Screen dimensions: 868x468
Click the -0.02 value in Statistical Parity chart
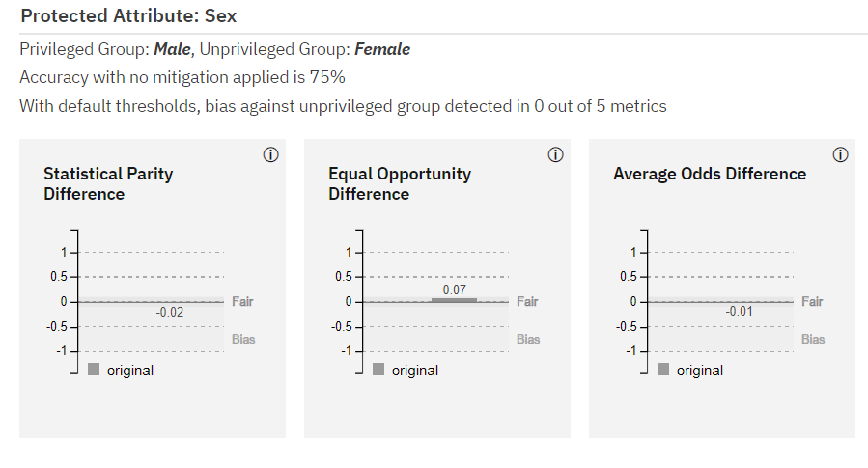point(169,312)
